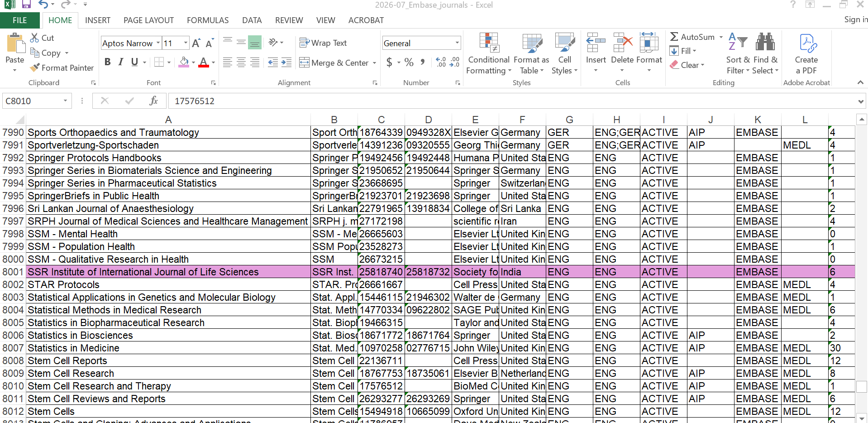
Task: Open Cell Styles gallery
Action: click(x=564, y=54)
